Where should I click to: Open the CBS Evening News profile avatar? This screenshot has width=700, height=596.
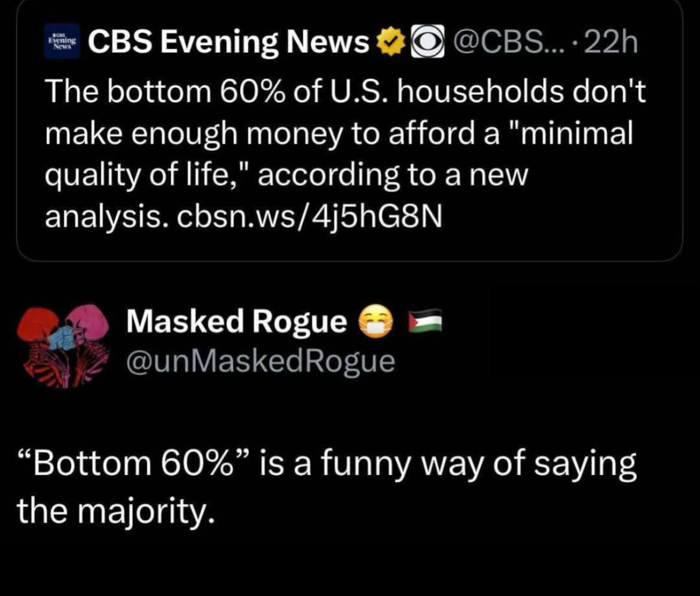62,42
